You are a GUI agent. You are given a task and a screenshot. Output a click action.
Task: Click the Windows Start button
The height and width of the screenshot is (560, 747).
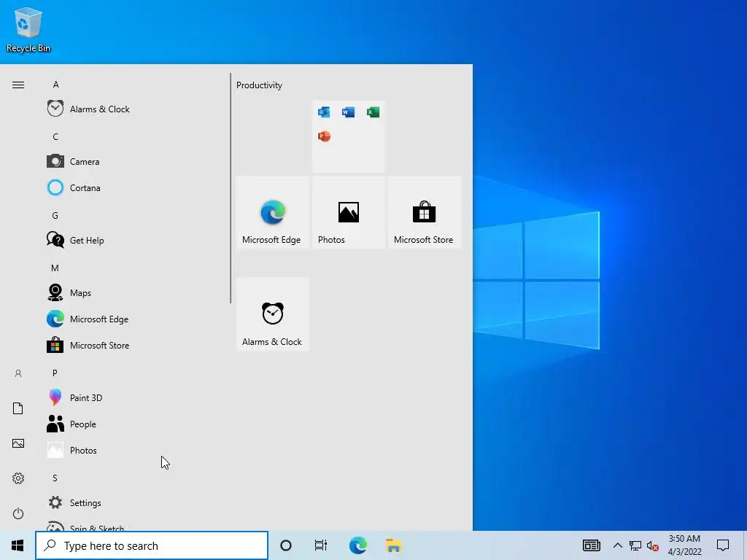[x=18, y=545]
